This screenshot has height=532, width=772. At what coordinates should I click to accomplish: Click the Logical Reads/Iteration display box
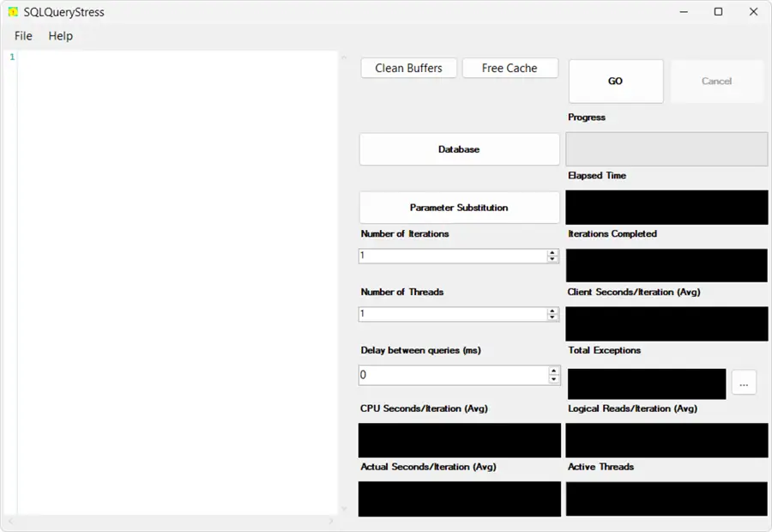point(666,440)
